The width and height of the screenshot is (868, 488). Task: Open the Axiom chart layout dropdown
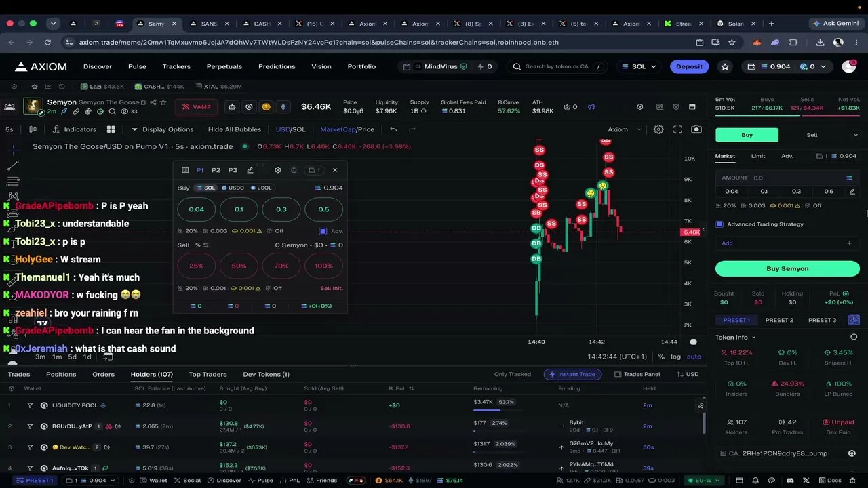pyautogui.click(x=623, y=129)
